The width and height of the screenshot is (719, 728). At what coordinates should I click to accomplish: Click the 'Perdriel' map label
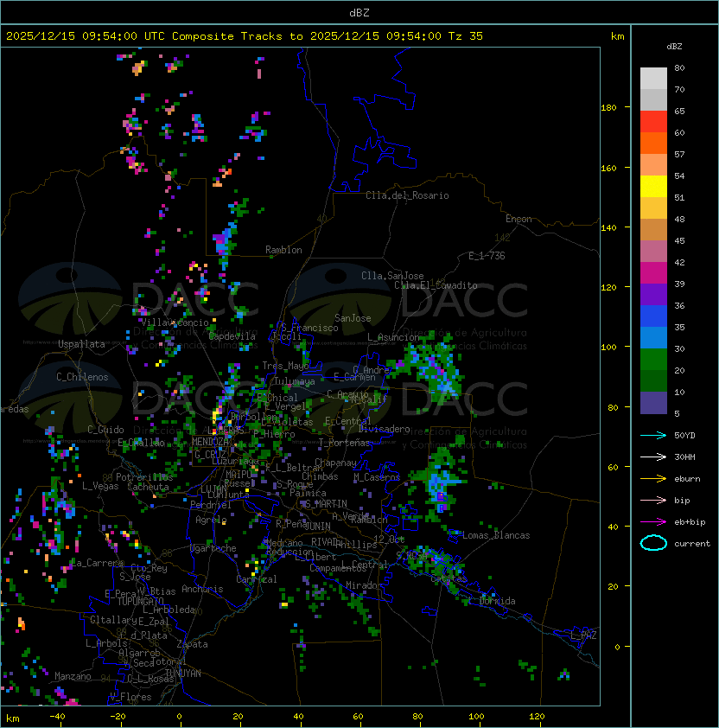pos(211,504)
